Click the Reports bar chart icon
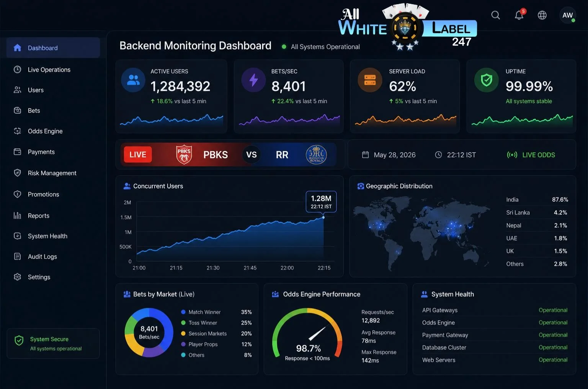588x389 pixels. click(17, 216)
